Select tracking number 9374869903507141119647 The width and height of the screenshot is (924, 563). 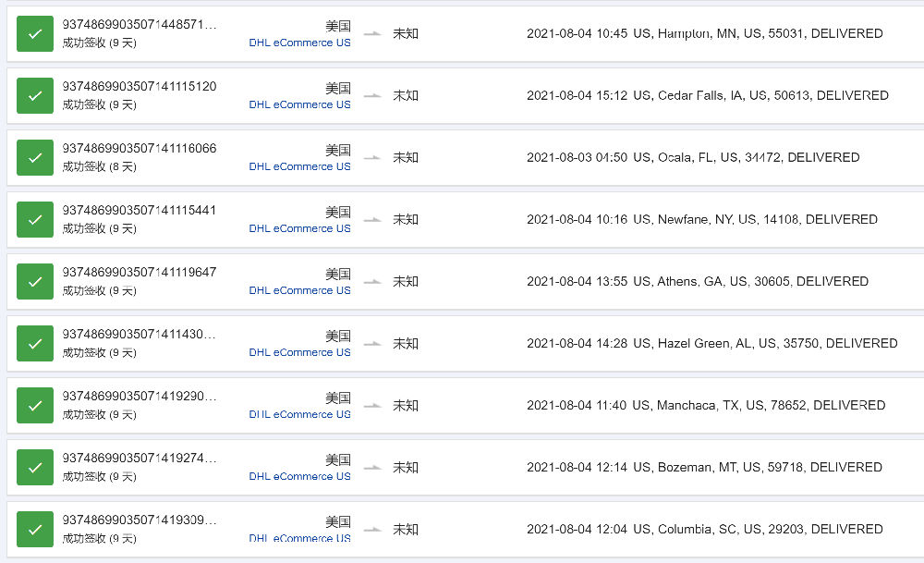(140, 272)
